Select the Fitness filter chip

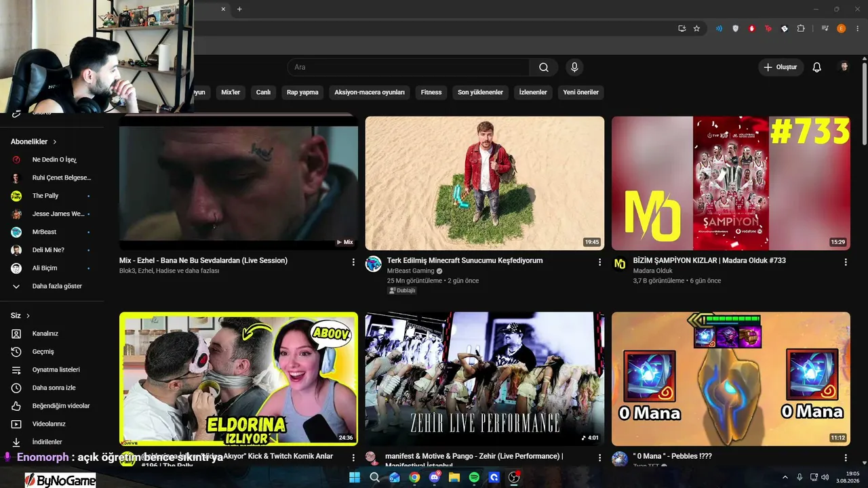[x=431, y=92]
